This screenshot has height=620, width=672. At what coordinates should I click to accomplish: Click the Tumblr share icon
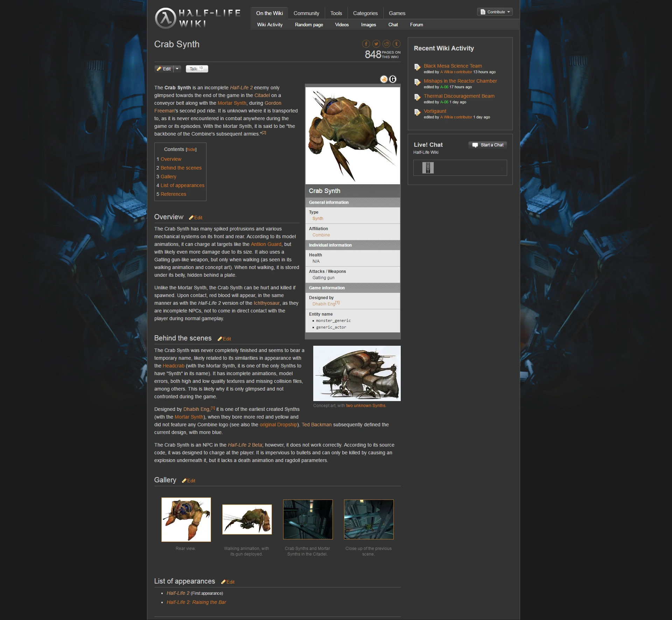point(397,44)
